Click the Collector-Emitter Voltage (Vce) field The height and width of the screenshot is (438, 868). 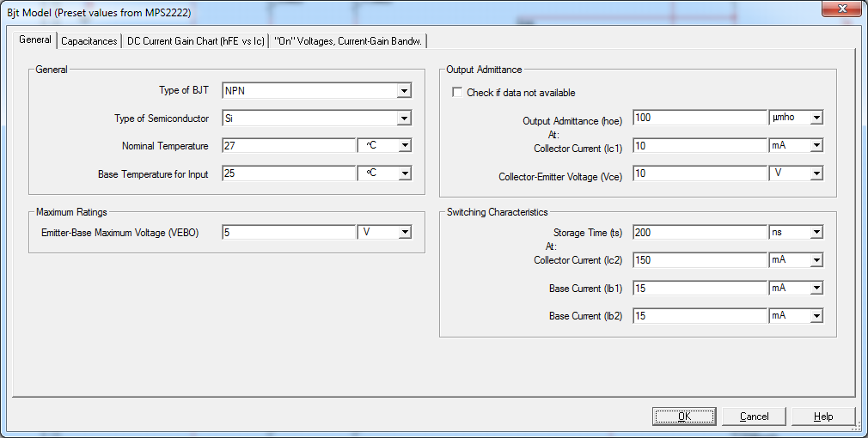700,173
